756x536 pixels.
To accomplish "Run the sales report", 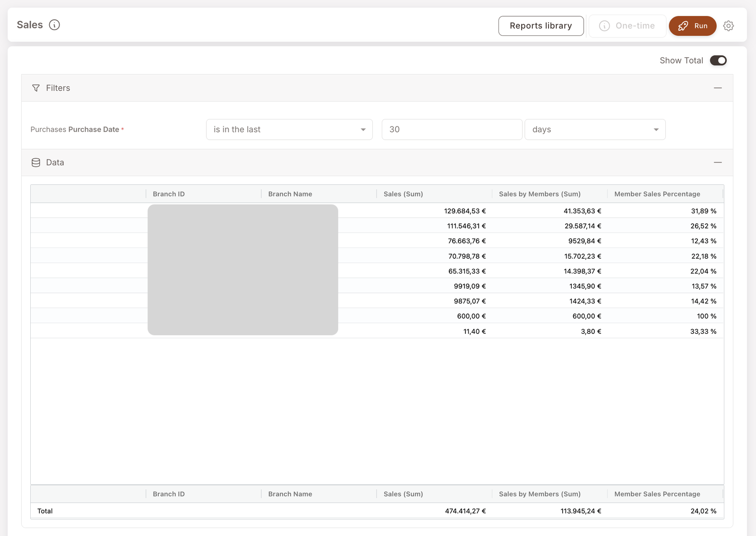I will (x=693, y=26).
